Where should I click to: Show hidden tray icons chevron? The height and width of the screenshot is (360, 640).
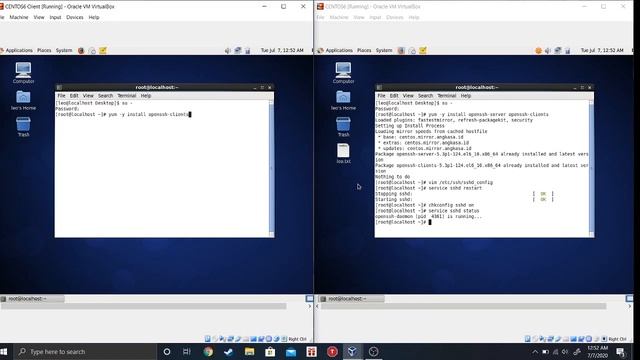coord(535,352)
